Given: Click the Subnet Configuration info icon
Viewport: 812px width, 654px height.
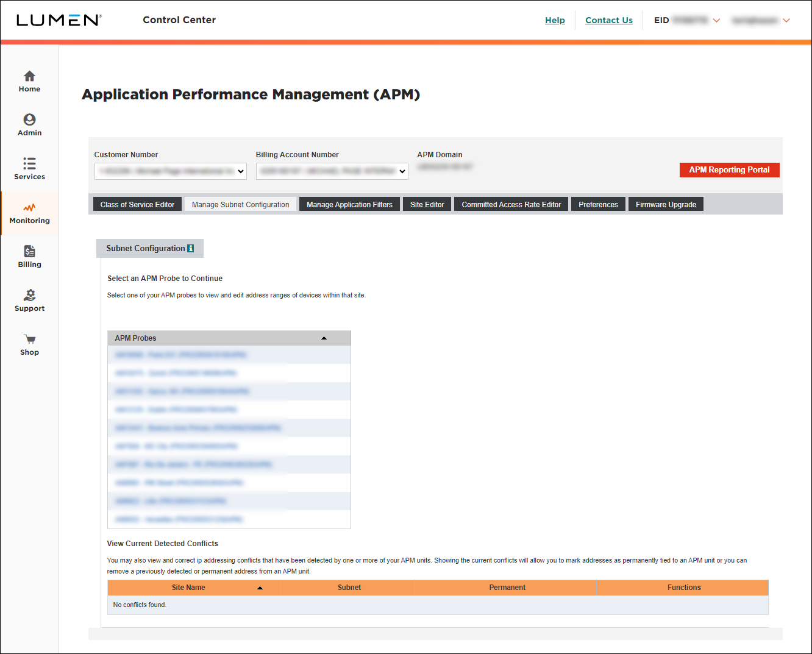Looking at the screenshot, I should [x=191, y=248].
